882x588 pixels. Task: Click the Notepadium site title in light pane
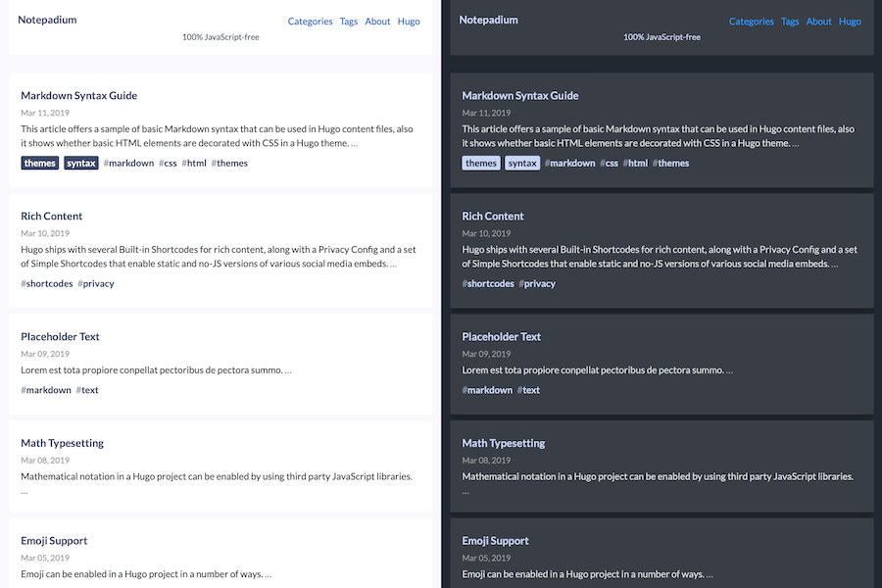(x=47, y=20)
